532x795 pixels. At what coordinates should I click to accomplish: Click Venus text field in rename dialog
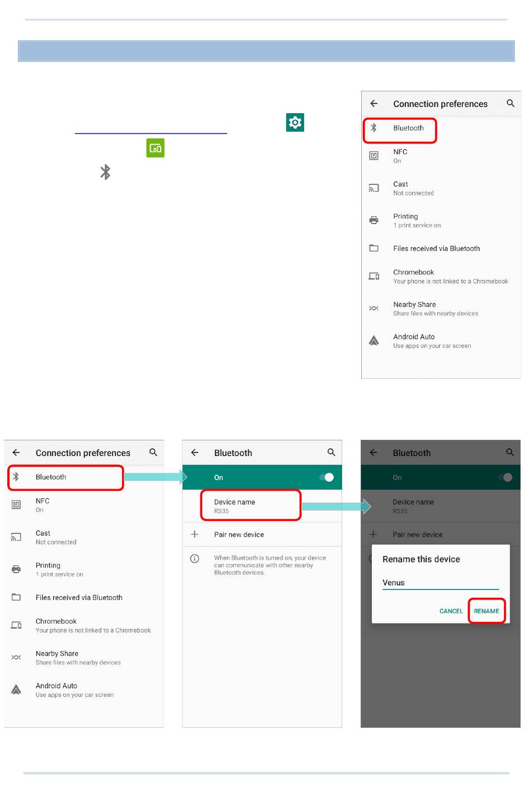point(441,583)
